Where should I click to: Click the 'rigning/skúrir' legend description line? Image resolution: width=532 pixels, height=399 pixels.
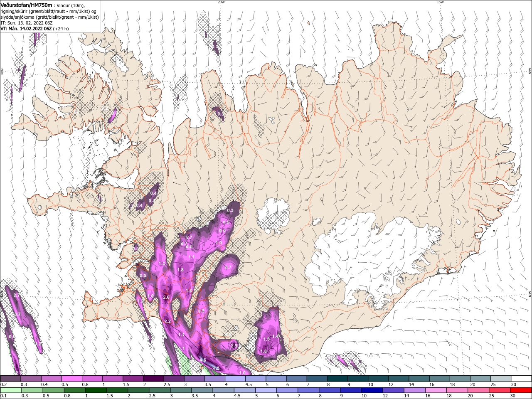click(48, 11)
